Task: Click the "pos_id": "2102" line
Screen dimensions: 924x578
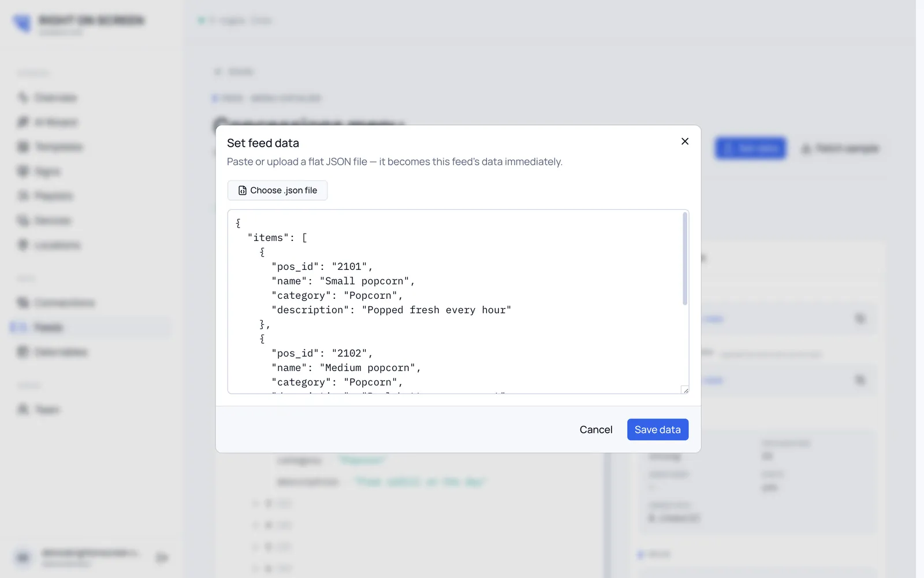Action: click(x=322, y=353)
